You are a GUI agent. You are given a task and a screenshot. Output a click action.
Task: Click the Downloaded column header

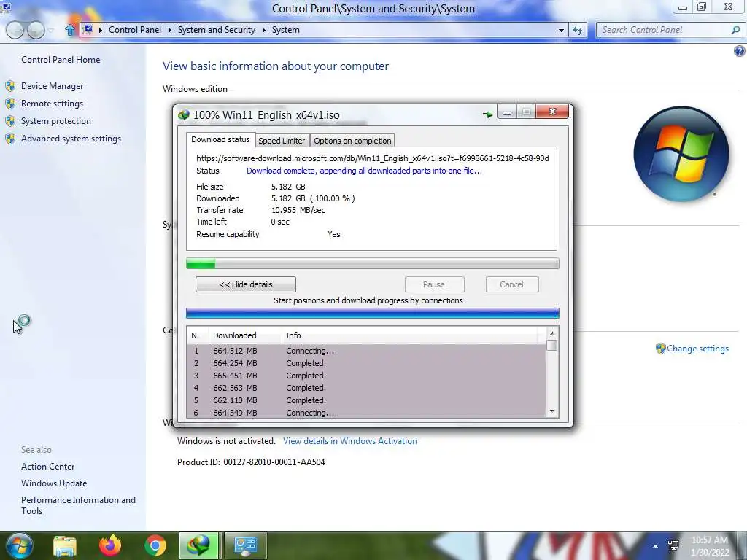245,335
